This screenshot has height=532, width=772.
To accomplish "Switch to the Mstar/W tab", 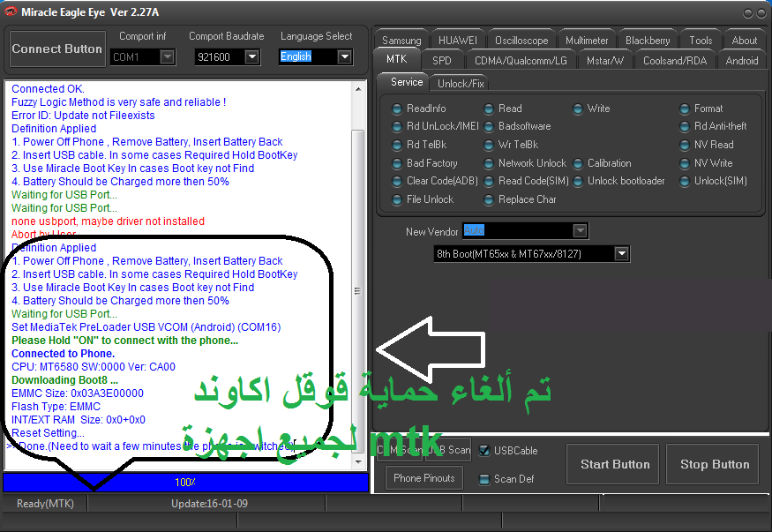I will point(604,61).
